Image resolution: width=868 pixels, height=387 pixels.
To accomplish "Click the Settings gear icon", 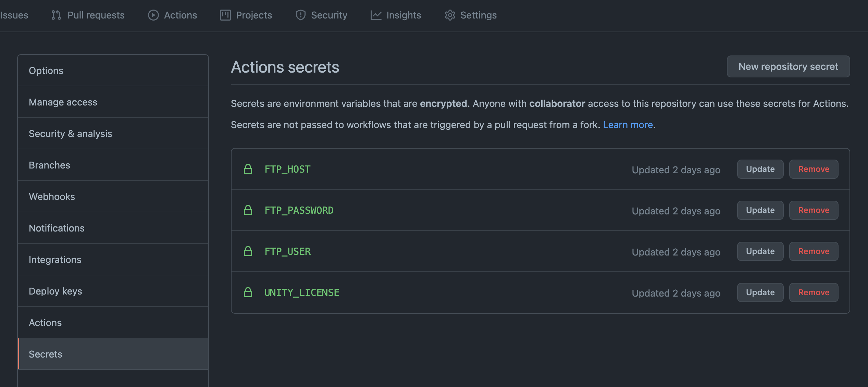I will tap(450, 15).
